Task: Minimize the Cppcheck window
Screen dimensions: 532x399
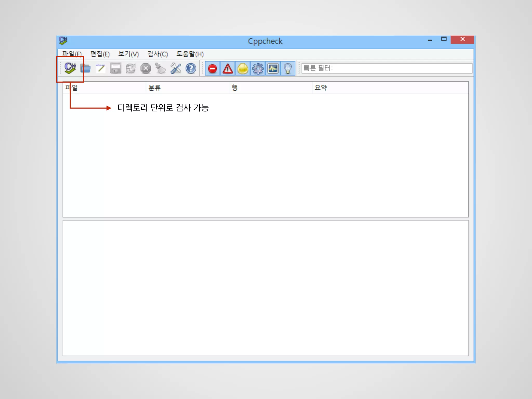Action: (430, 40)
